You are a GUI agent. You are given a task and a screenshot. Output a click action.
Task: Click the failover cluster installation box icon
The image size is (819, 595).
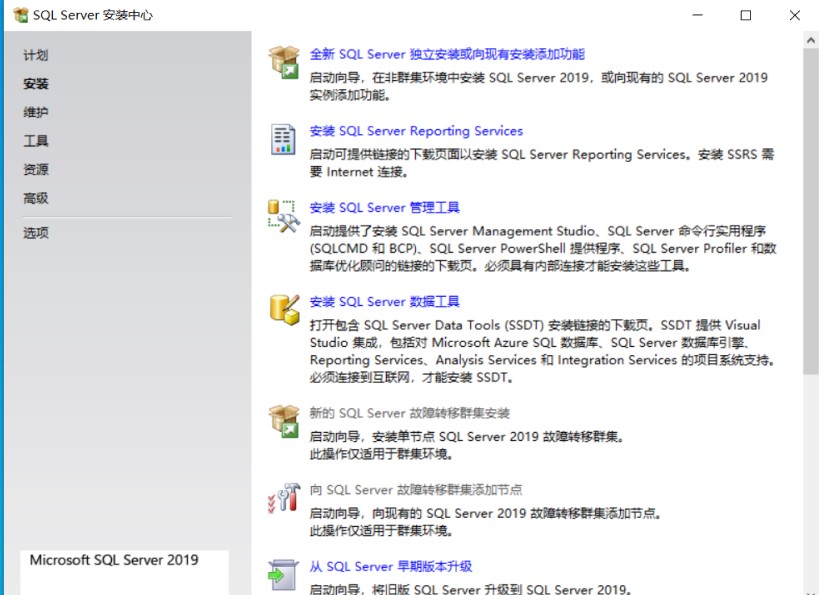[284, 421]
